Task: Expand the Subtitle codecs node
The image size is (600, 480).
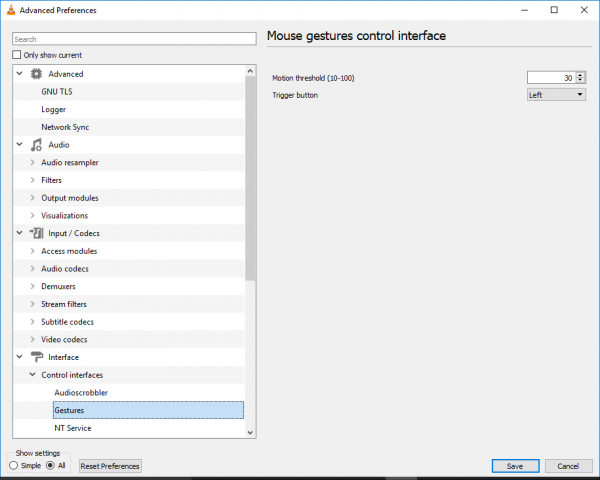Action: [x=33, y=322]
